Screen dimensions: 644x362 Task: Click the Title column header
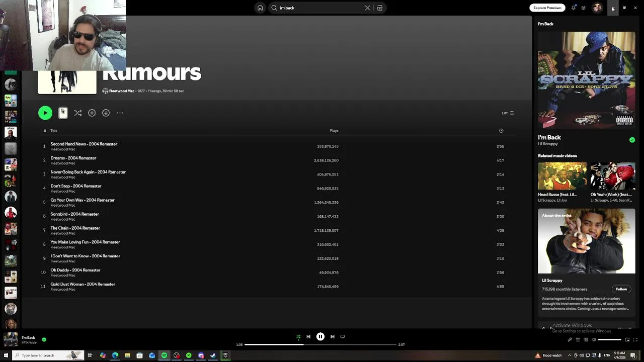(x=54, y=131)
